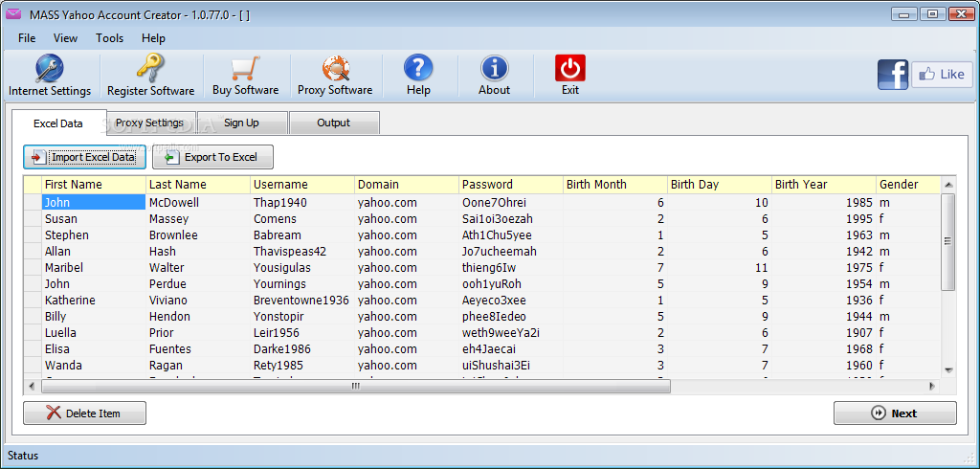Select the password cell 'phee8Iedeo'
The width and height of the screenshot is (980, 469).
(511, 317)
